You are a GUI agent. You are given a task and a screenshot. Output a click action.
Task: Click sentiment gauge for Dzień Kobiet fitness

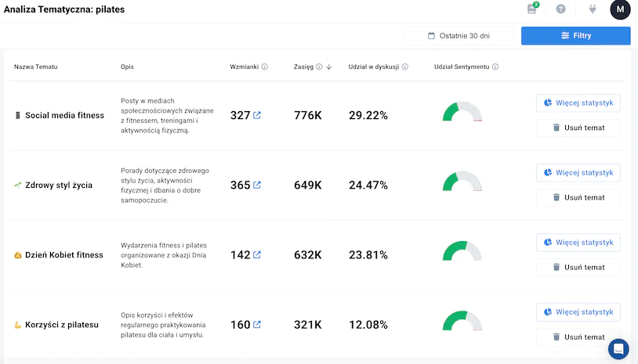462,251
